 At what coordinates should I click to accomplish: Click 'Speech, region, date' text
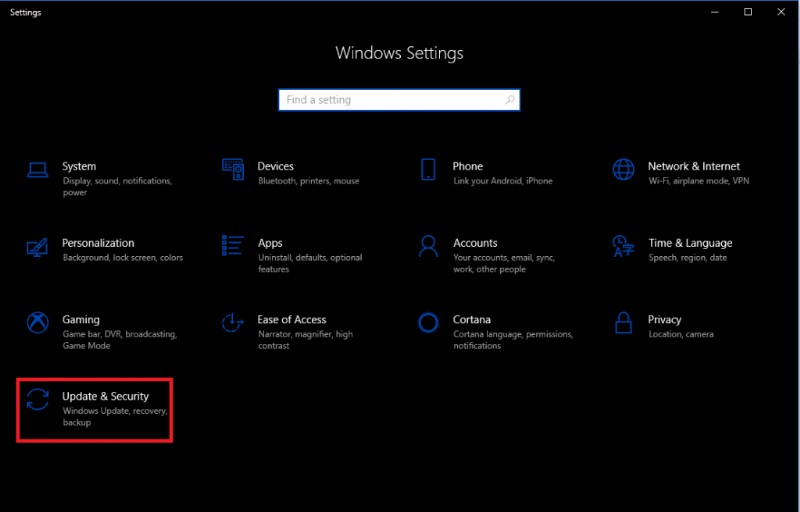pyautogui.click(x=688, y=258)
